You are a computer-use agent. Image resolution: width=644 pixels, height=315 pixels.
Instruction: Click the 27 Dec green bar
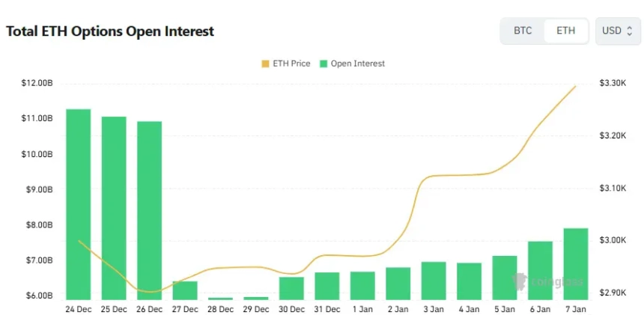(x=185, y=290)
